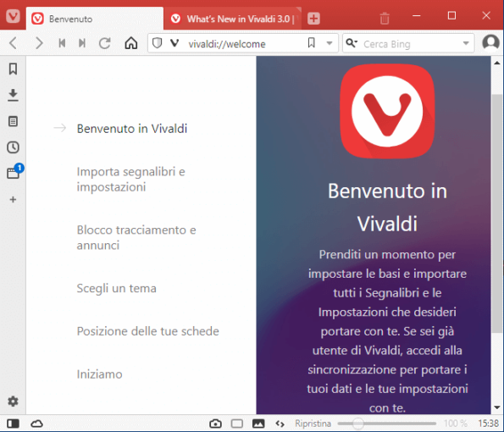Open the user profile avatar
Screen dimensions: 504x432
click(x=490, y=43)
